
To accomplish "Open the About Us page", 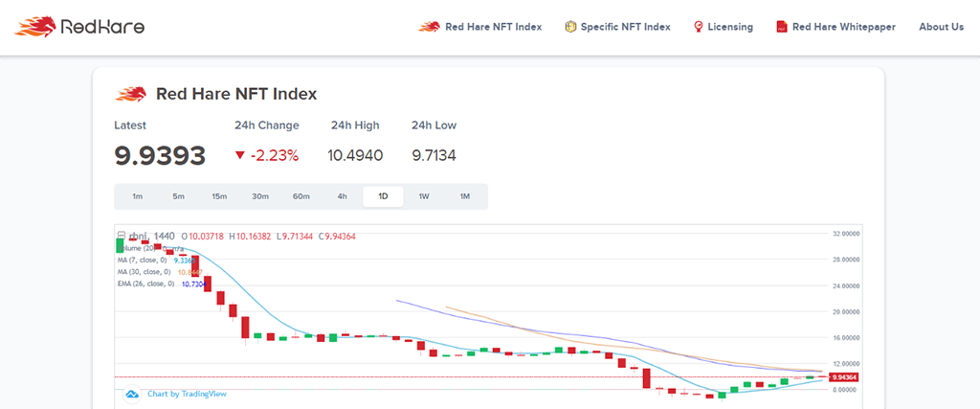I will (x=942, y=27).
